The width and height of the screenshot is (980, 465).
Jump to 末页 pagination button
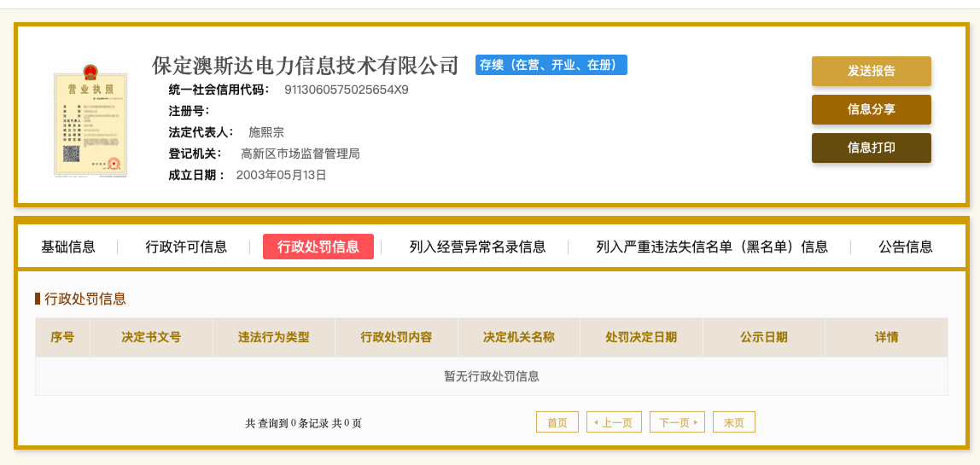pyautogui.click(x=734, y=422)
